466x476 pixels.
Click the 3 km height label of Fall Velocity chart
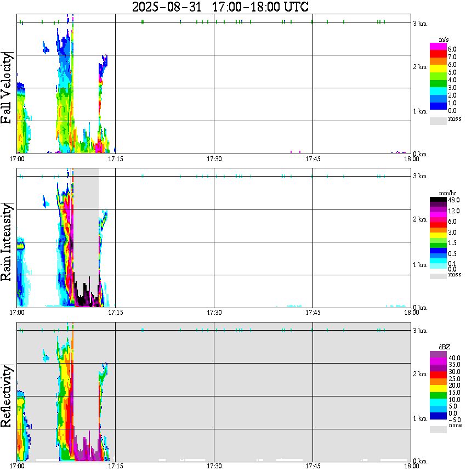pos(419,24)
